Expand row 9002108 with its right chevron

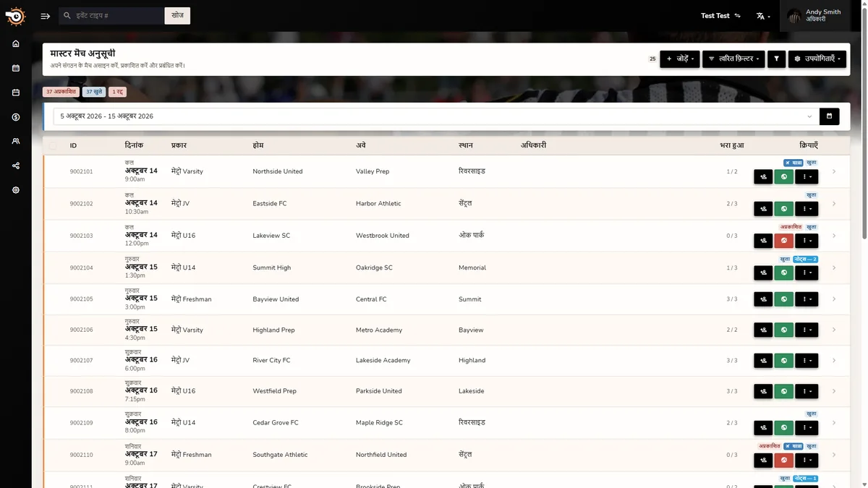point(834,391)
